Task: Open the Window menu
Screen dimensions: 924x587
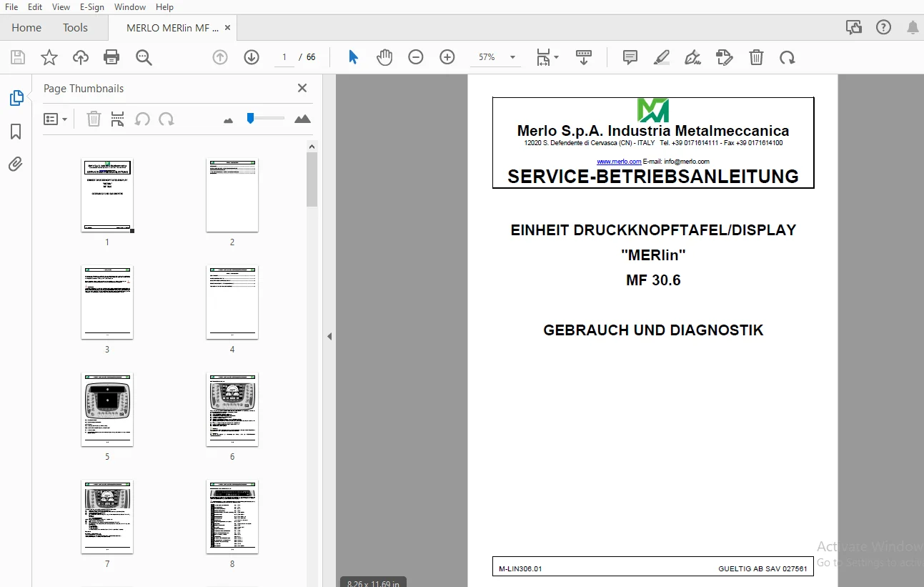Action: pos(130,7)
